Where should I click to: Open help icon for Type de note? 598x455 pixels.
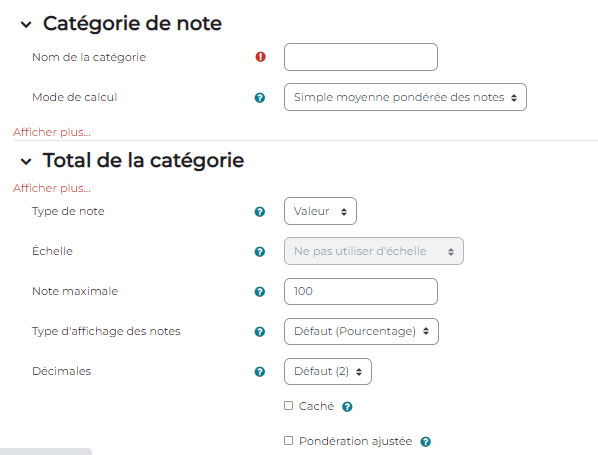(260, 212)
